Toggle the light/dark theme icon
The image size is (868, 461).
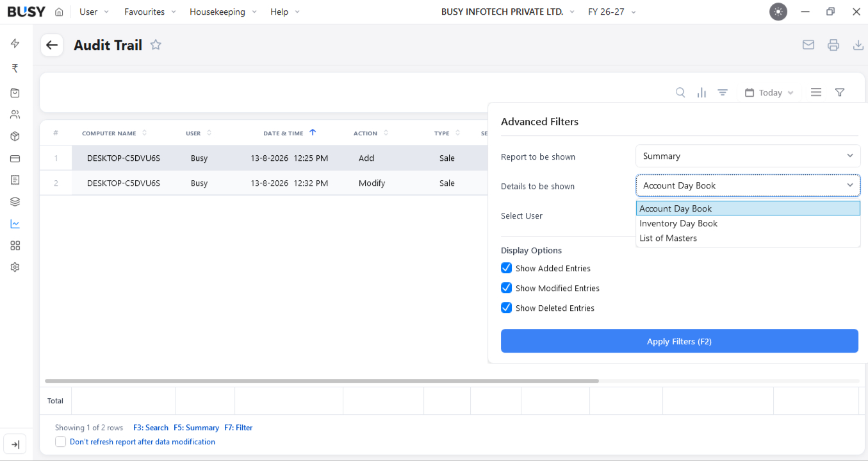point(778,12)
